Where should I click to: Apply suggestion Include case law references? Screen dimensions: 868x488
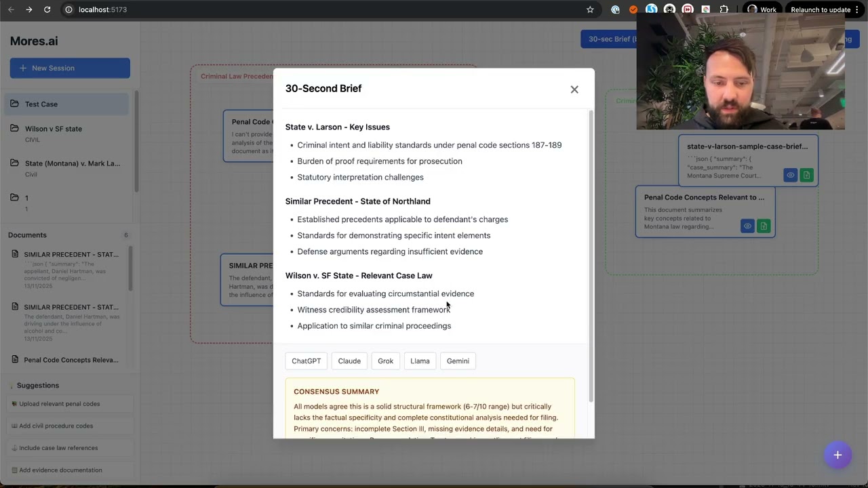(70, 448)
